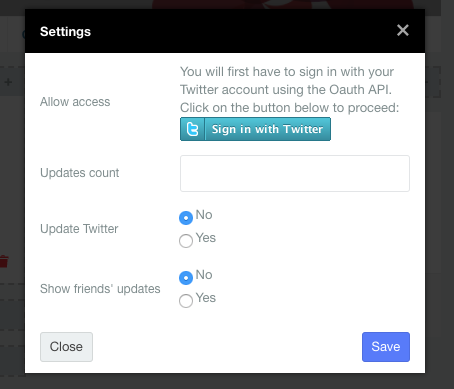This screenshot has width=454, height=389.
Task: Click the dimmed backdrop below the dialog
Action: (x=225, y=381)
